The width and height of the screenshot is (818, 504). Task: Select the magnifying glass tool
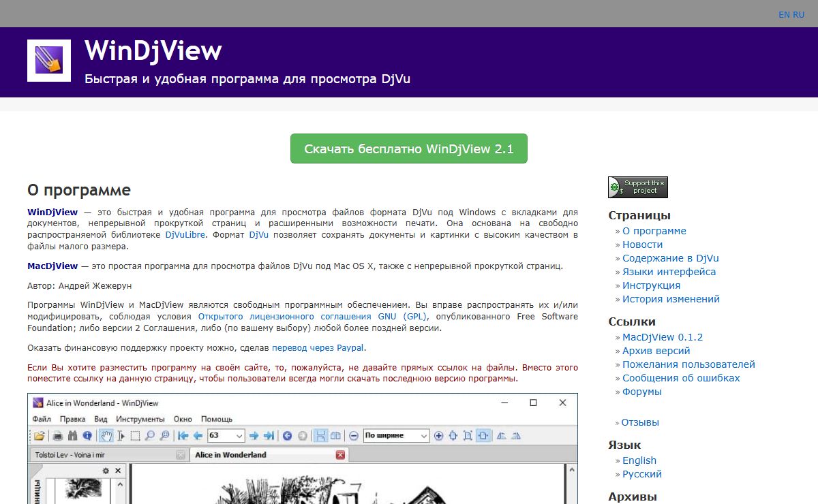point(149,436)
